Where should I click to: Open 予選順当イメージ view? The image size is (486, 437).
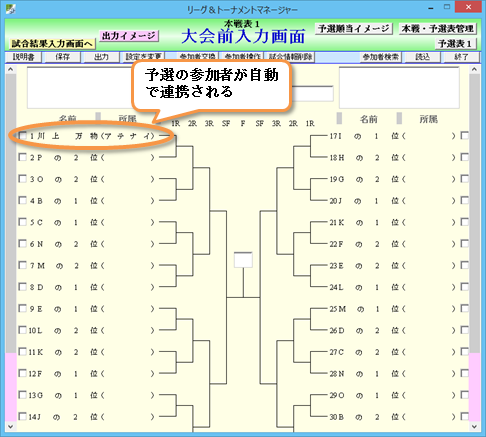[x=354, y=29]
